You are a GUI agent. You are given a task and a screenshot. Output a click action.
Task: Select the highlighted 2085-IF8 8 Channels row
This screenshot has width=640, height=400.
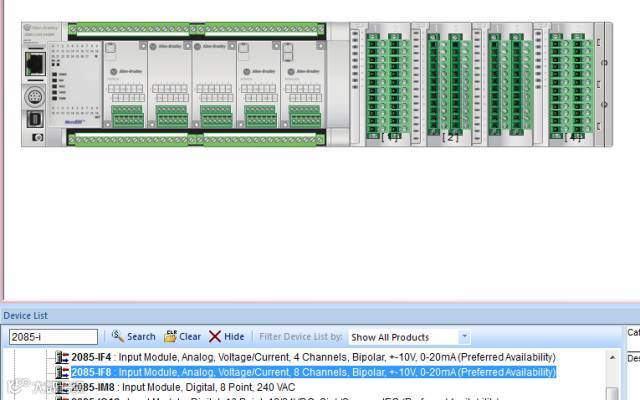(x=313, y=372)
